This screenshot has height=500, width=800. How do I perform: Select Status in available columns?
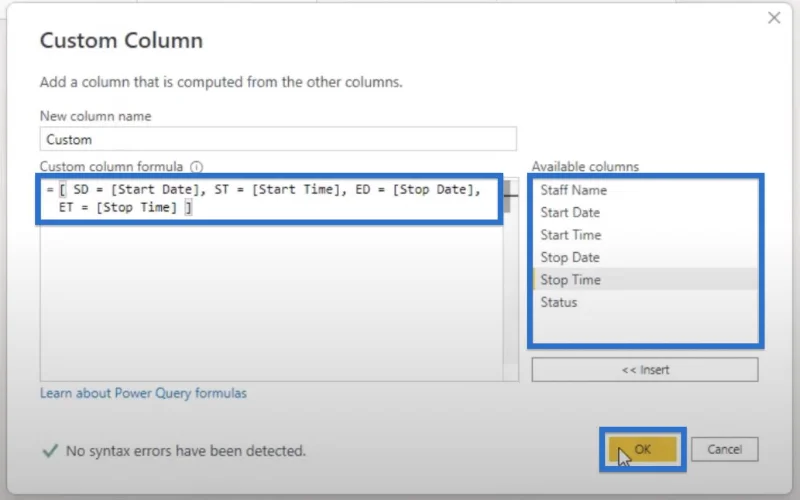pos(645,302)
